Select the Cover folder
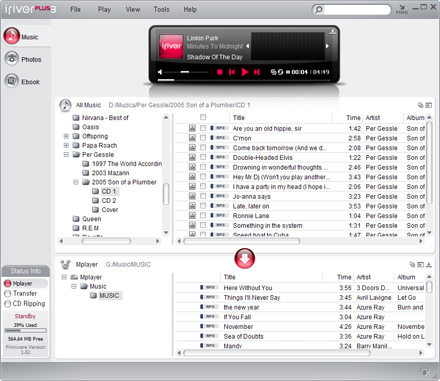 pyautogui.click(x=110, y=210)
